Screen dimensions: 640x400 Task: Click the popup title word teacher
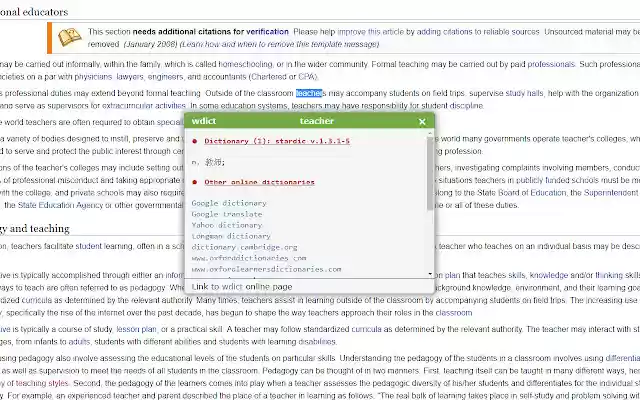(317, 121)
